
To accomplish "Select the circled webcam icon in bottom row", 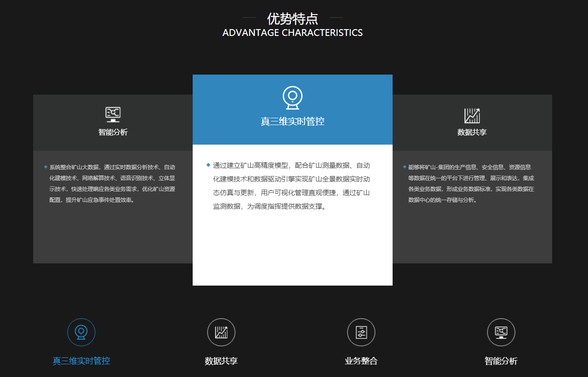I will coord(81,332).
